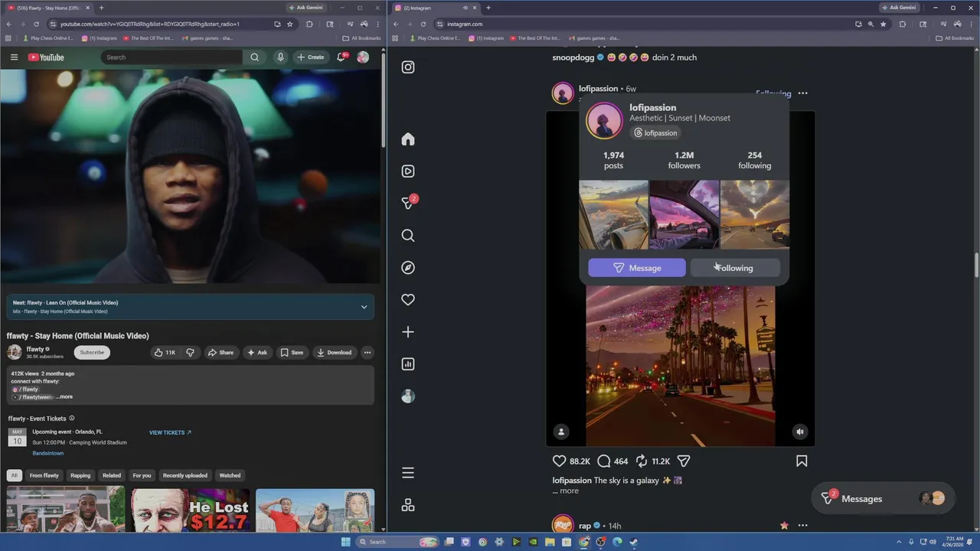Screen dimensions: 980x551
Task: Open options menu for the rap post
Action: [x=802, y=526]
